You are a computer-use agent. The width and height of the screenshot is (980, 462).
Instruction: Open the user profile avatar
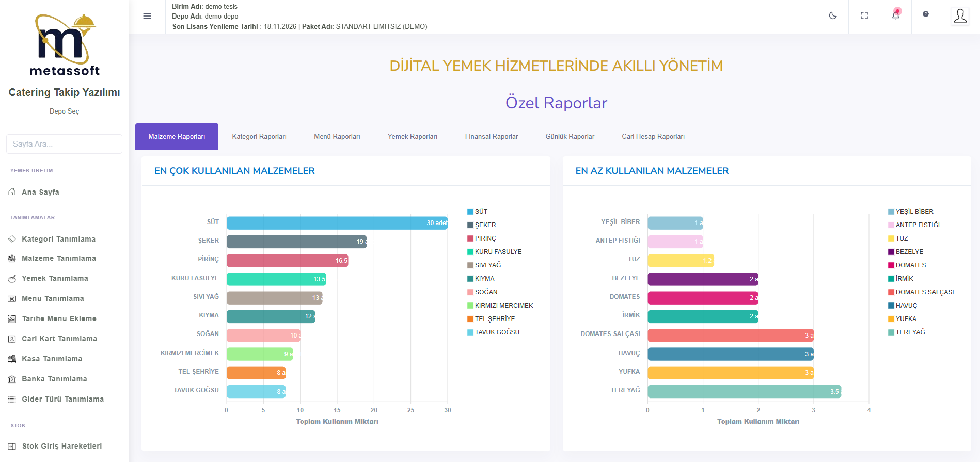pyautogui.click(x=960, y=16)
